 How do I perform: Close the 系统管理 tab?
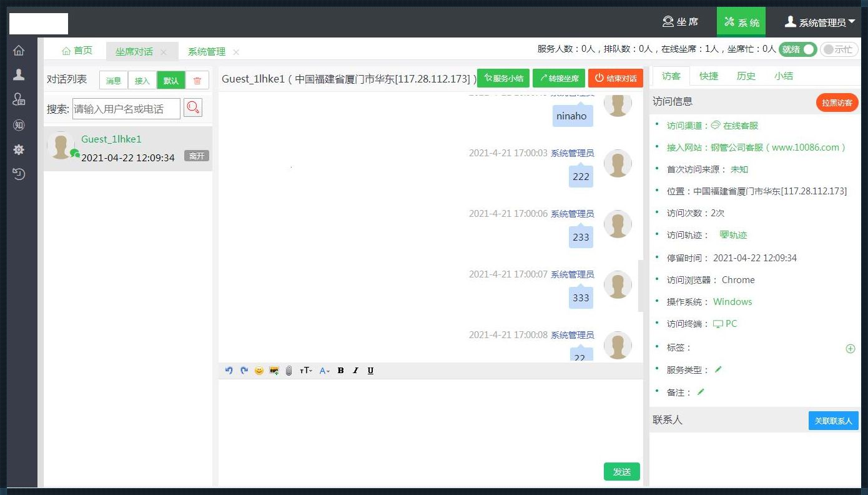point(236,52)
